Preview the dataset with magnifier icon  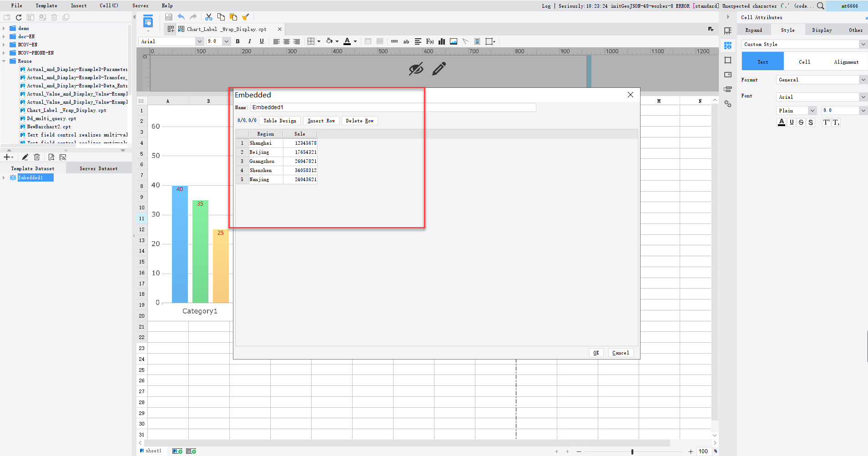pos(51,157)
